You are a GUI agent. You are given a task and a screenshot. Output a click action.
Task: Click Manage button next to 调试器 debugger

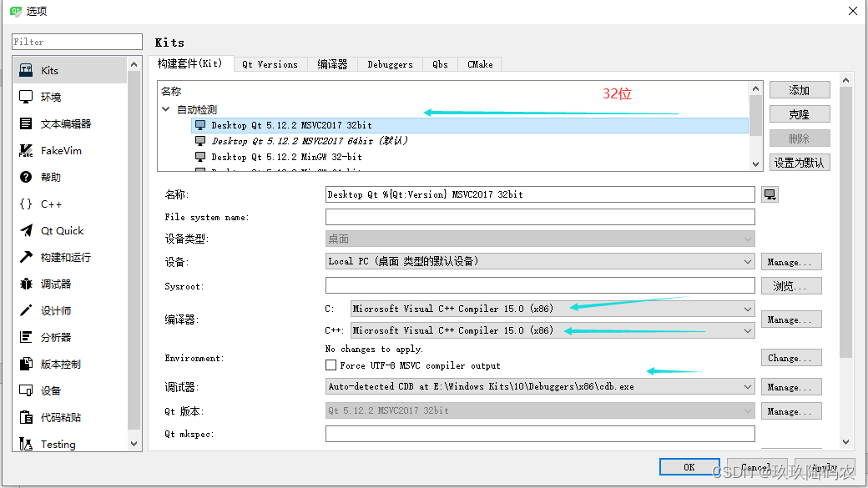click(x=791, y=387)
